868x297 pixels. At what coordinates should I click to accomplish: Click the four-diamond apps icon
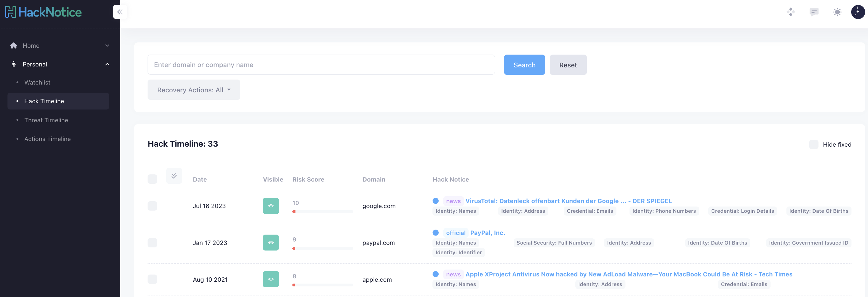[790, 12]
